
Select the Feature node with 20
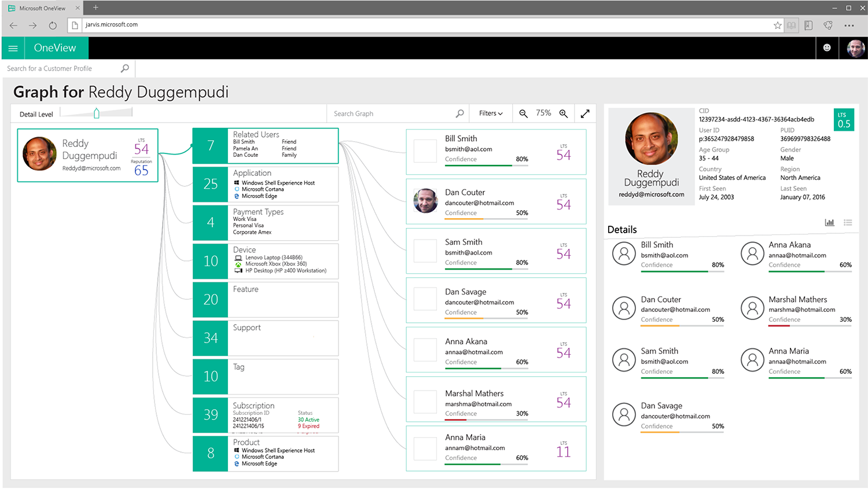[x=266, y=300]
